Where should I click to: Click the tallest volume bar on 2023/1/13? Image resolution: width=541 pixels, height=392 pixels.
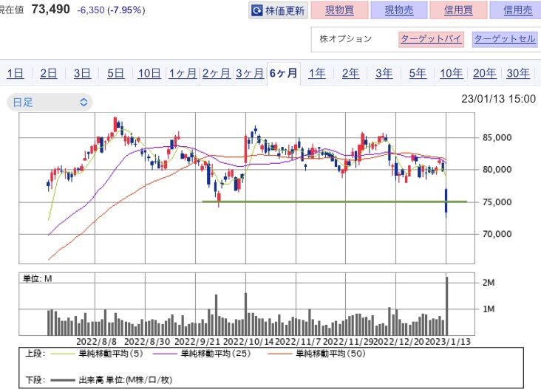447,306
